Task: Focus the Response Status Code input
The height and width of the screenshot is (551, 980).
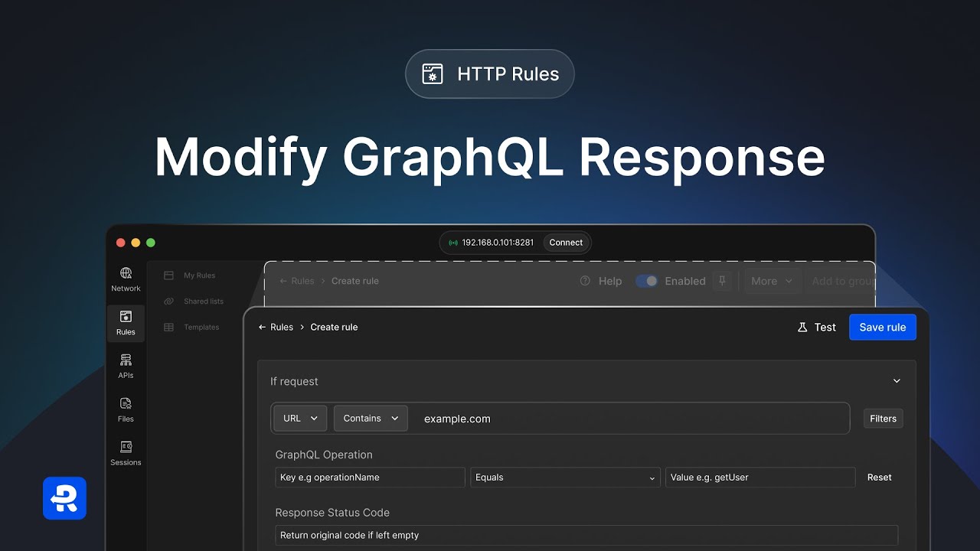Action: pos(586,536)
